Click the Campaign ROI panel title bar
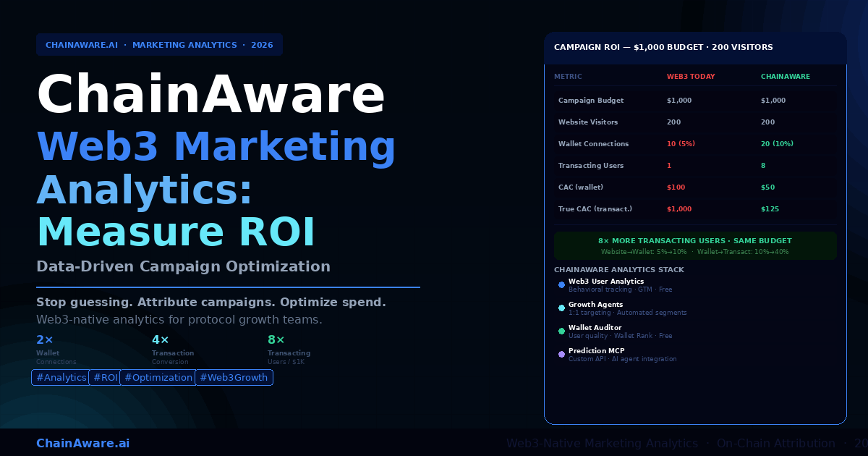 coord(694,47)
